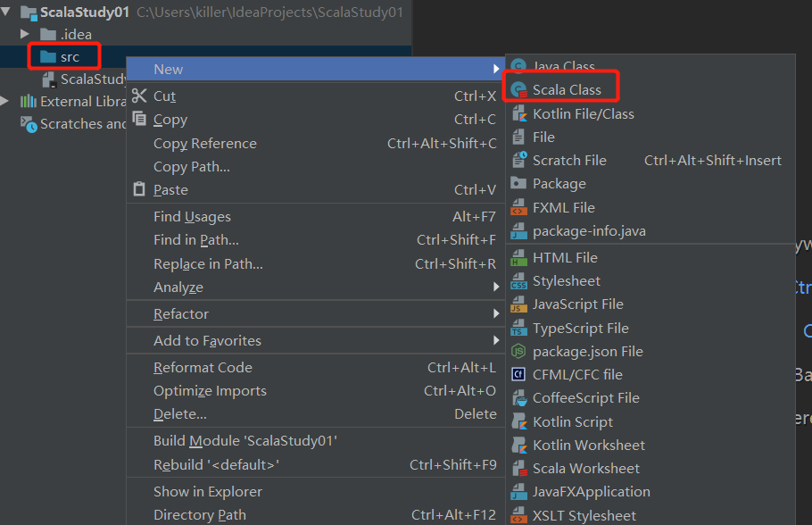This screenshot has width=812, height=525.
Task: Choose Copy Path... from context menu
Action: 315,167
